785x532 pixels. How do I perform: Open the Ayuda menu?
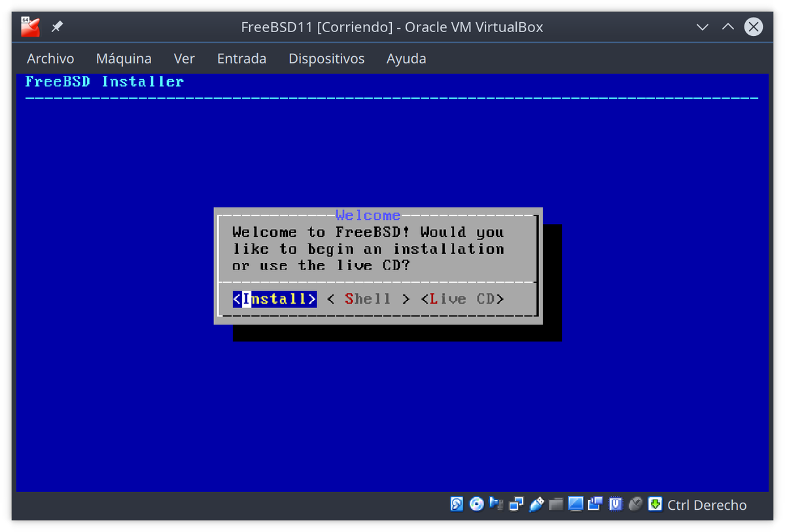(x=406, y=58)
